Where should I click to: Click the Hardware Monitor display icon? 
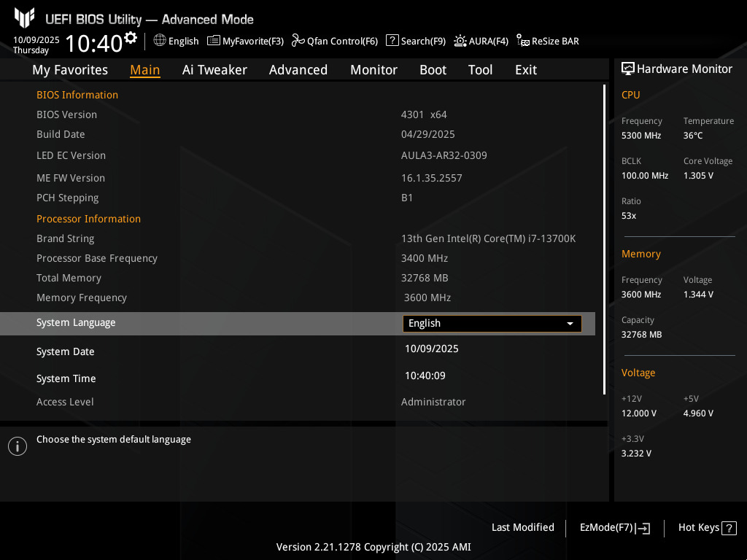tap(628, 69)
